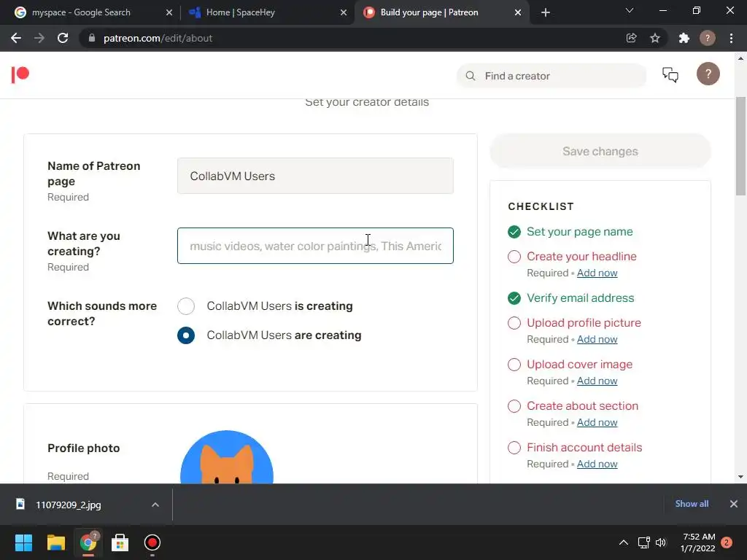The height and width of the screenshot is (560, 747).
Task: Click the scrollbar up arrow
Action: [740, 58]
